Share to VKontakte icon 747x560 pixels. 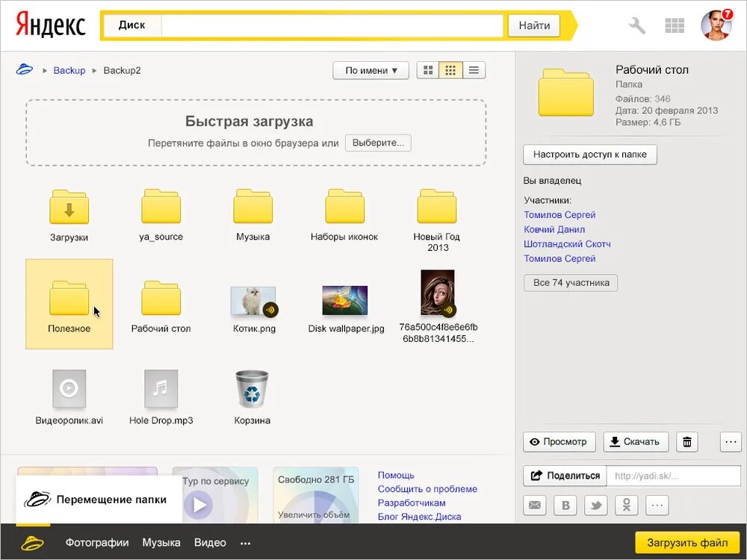coord(565,505)
